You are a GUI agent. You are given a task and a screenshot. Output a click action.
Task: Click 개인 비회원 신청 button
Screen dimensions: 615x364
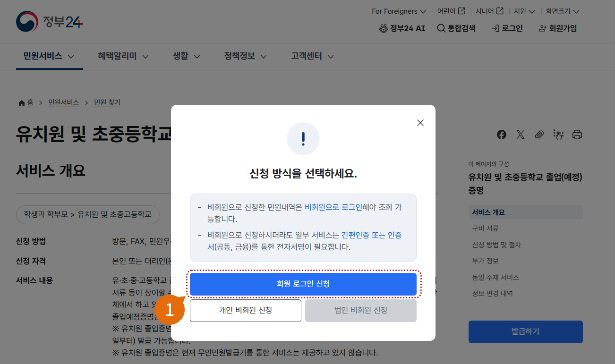246,311
